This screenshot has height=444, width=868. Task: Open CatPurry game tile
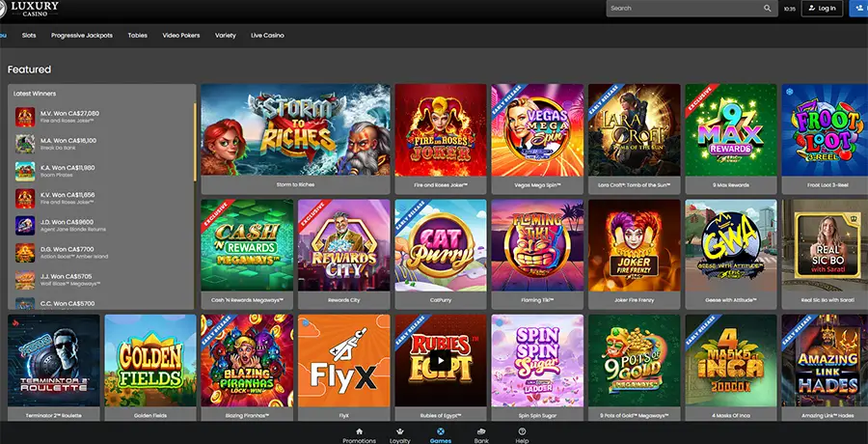[441, 245]
